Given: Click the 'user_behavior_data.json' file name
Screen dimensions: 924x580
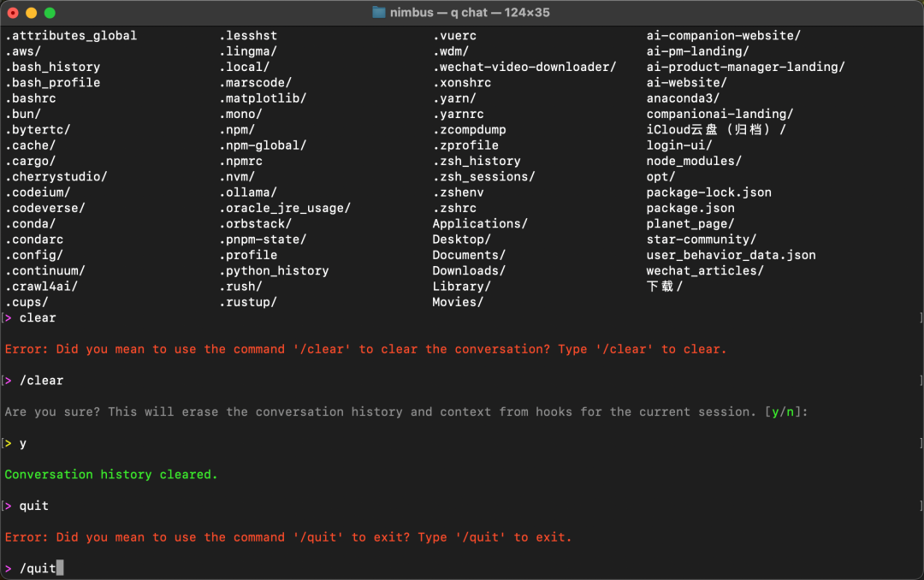Looking at the screenshot, I should [x=731, y=255].
